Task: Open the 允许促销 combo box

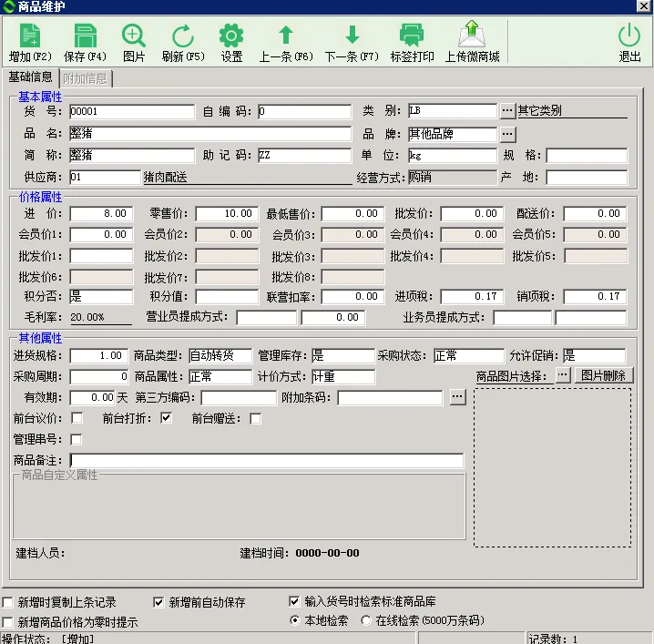Action: (x=594, y=356)
